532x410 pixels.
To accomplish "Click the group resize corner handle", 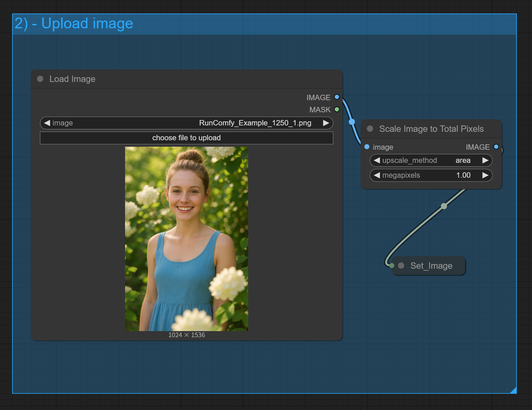I will coord(513,390).
